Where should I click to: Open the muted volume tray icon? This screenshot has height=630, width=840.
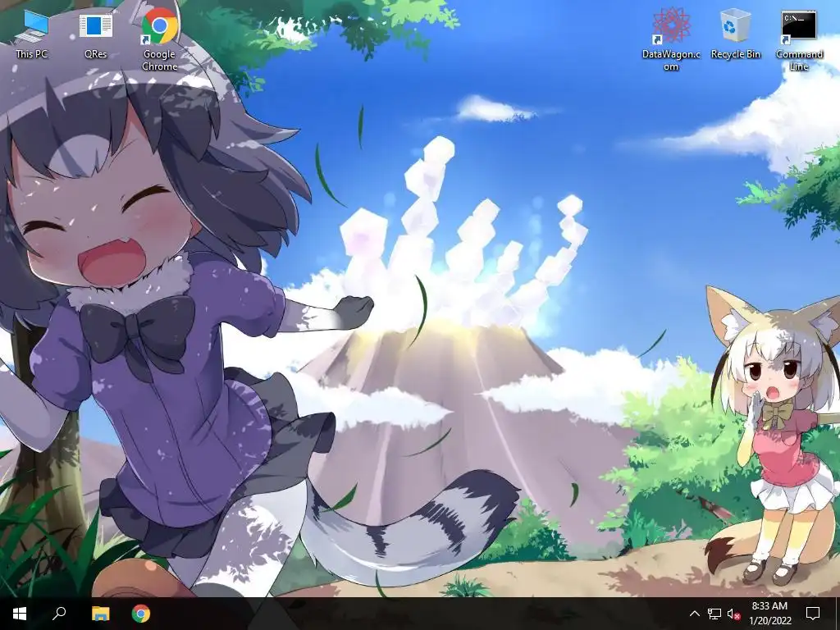734,614
